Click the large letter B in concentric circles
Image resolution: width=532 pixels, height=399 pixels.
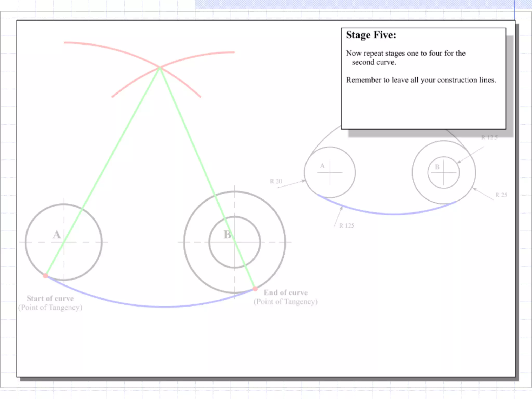(227, 235)
